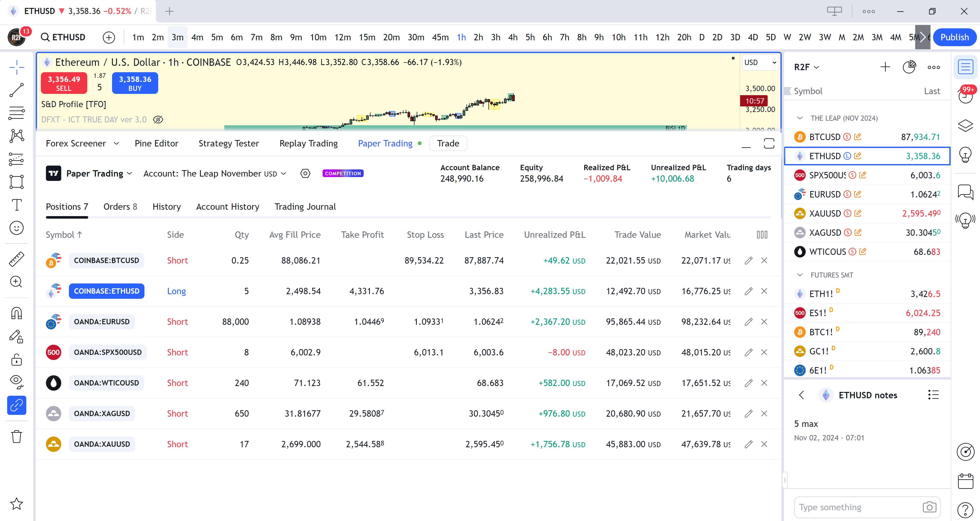Screen dimensions: 980x521
Task: Open the column settings icon in positions table
Action: [x=762, y=235]
